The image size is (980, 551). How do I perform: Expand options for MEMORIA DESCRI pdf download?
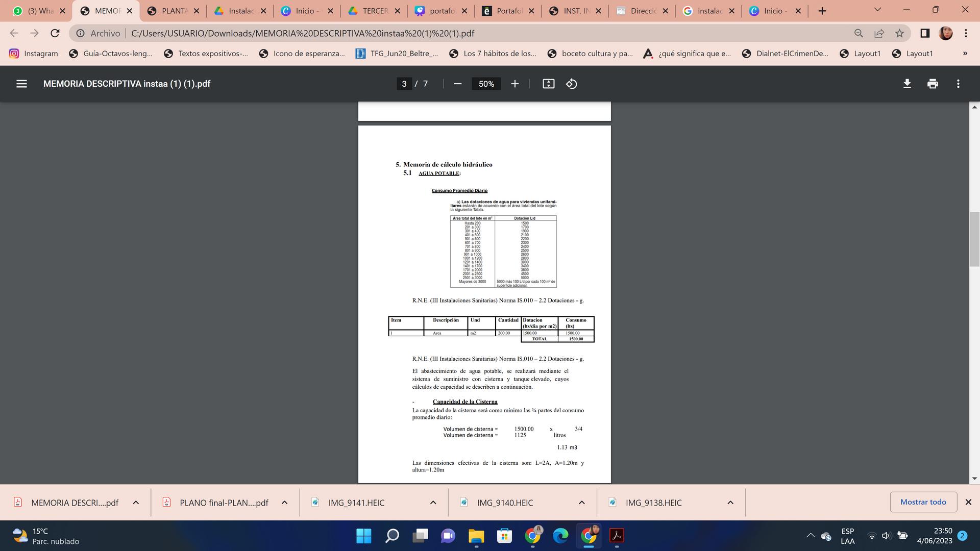[x=136, y=503]
